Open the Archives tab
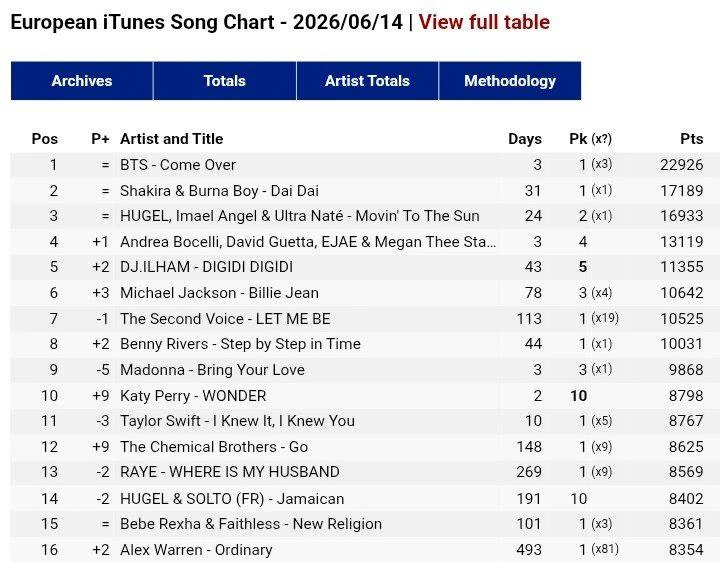 coord(82,81)
